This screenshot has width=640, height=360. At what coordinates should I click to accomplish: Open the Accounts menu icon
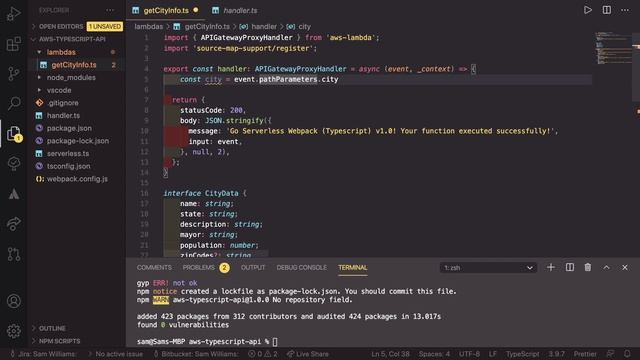click(13, 301)
